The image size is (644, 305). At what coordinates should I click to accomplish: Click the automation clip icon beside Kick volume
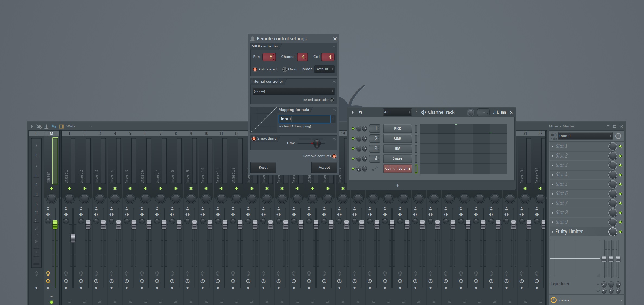tap(375, 169)
